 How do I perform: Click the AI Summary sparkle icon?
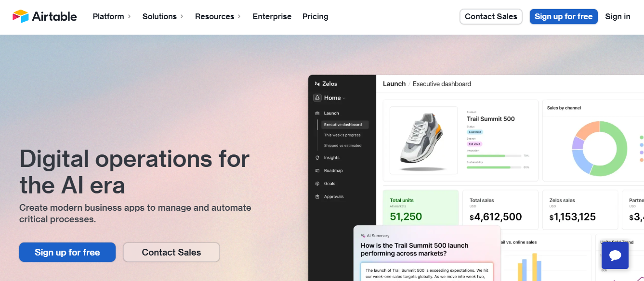(x=363, y=236)
